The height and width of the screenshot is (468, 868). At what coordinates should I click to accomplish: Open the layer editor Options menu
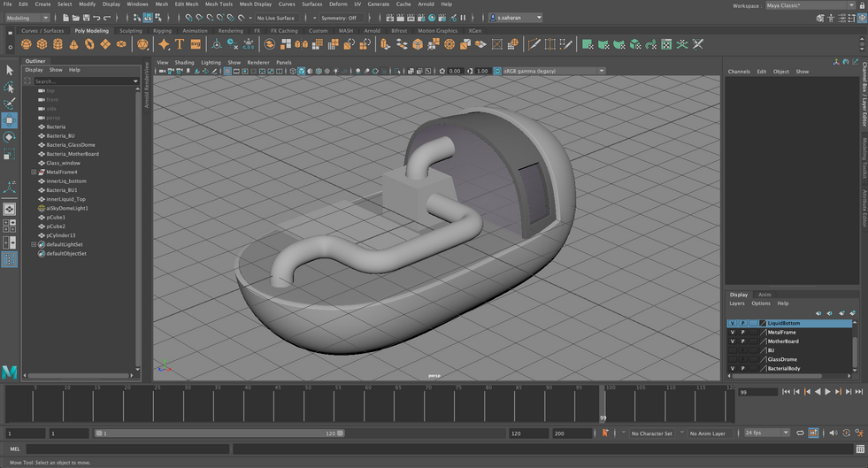coord(761,303)
